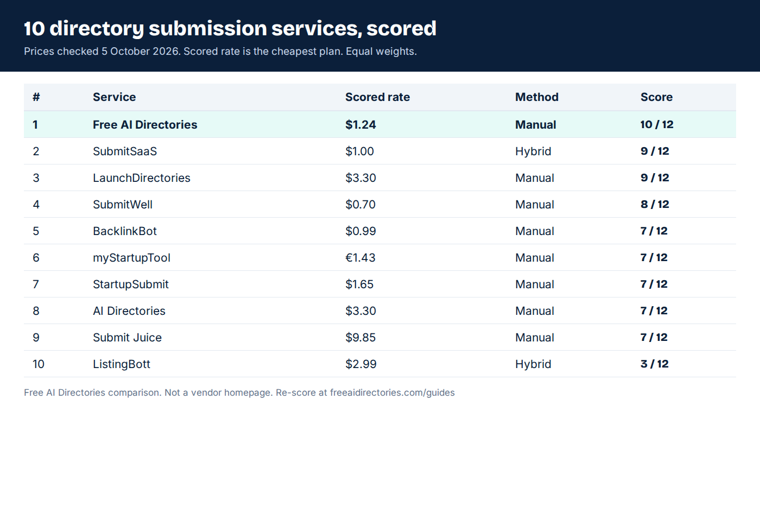
Task: Click the '3 / 12' score cell
Action: 655,364
